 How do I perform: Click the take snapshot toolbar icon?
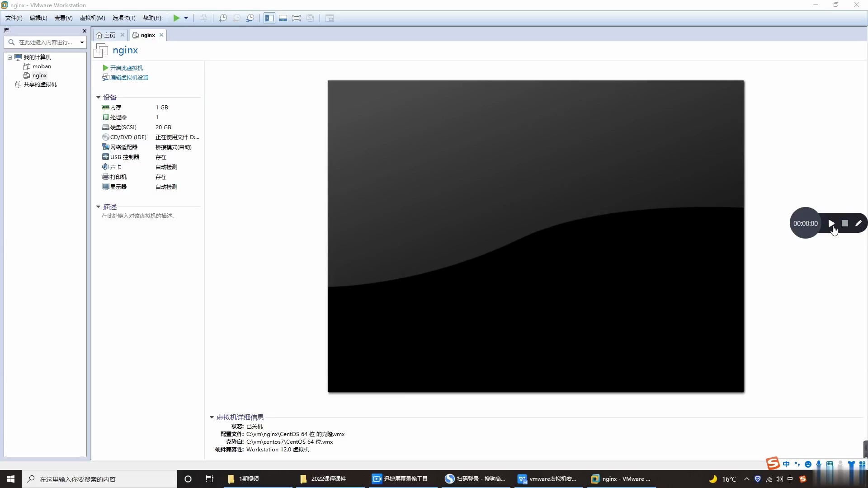click(223, 18)
